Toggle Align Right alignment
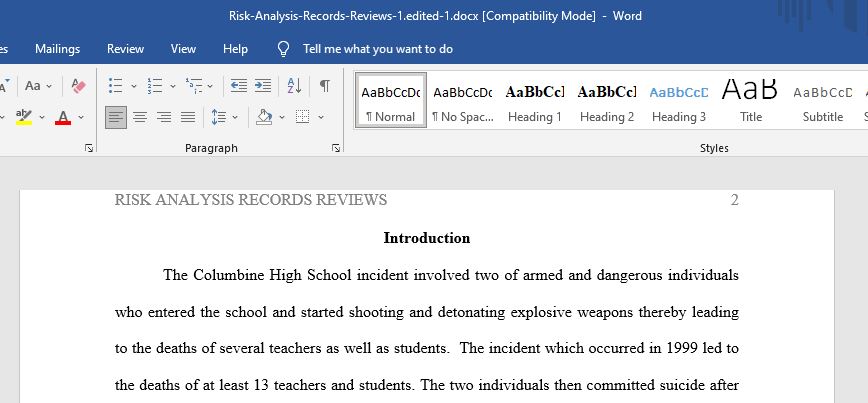The height and width of the screenshot is (403, 868). (x=164, y=117)
